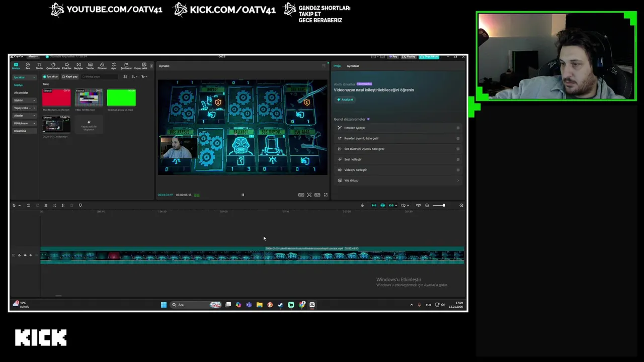Enable Videoyu netleştir checkbox
Image resolution: width=644 pixels, height=362 pixels.
click(x=458, y=170)
